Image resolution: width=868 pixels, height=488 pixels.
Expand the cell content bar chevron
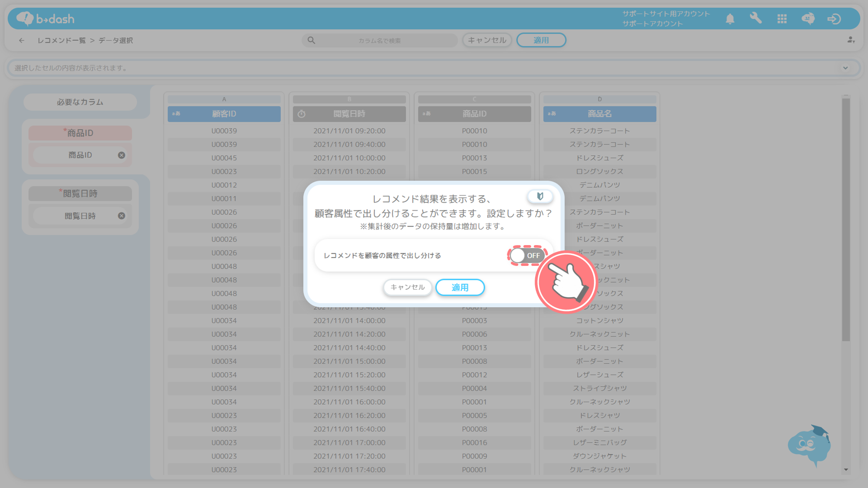[845, 68]
